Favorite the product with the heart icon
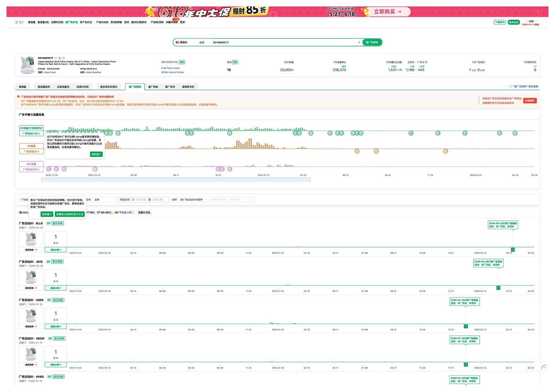Image resolution: width=555 pixels, height=392 pixels. coord(56,58)
